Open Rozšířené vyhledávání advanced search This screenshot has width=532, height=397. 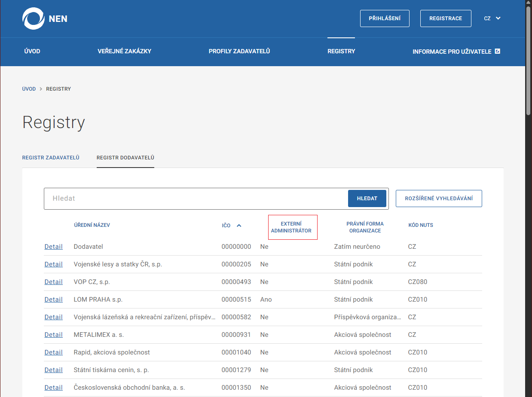click(x=438, y=198)
